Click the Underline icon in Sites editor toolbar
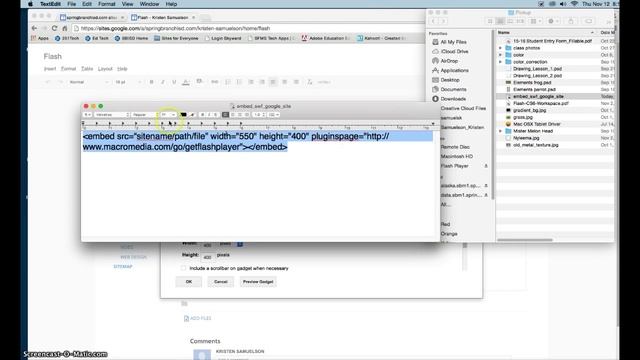The image size is (640, 360). coord(174,82)
